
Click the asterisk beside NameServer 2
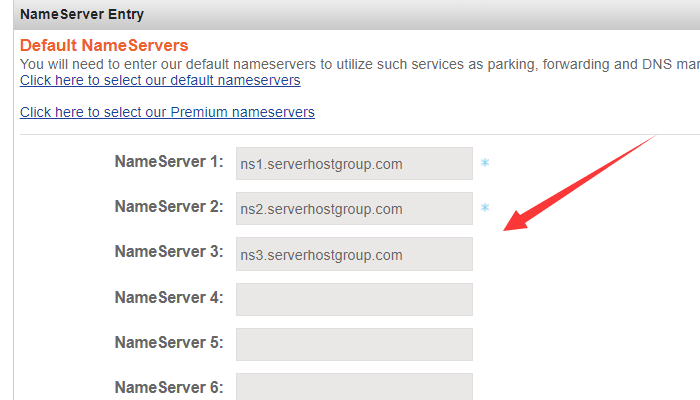pyautogui.click(x=485, y=209)
